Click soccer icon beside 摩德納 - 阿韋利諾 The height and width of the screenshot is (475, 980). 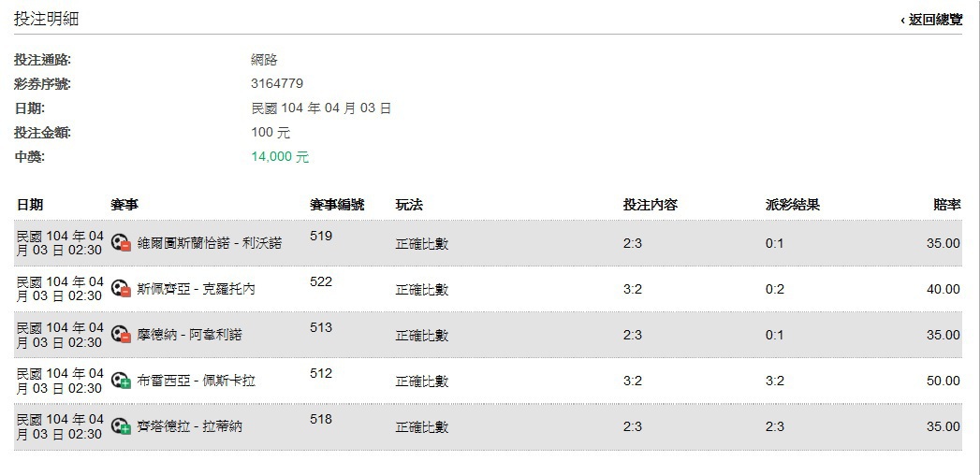pos(121,335)
